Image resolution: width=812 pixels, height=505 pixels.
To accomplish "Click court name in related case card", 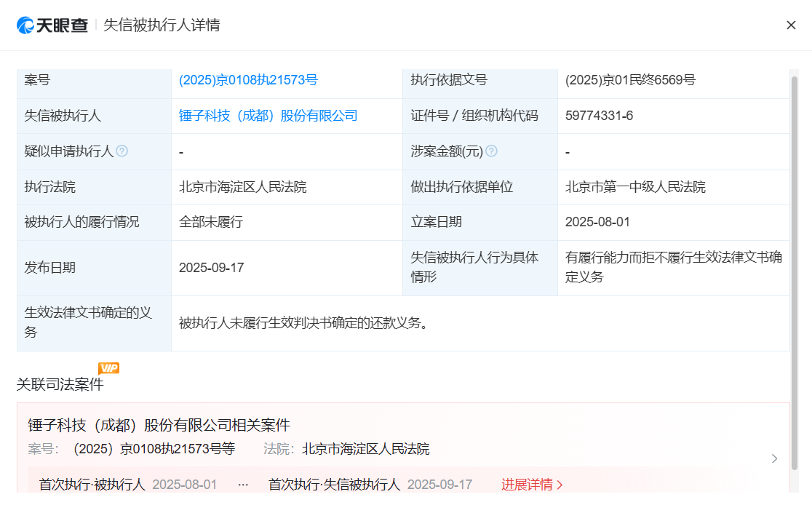I will (365, 448).
